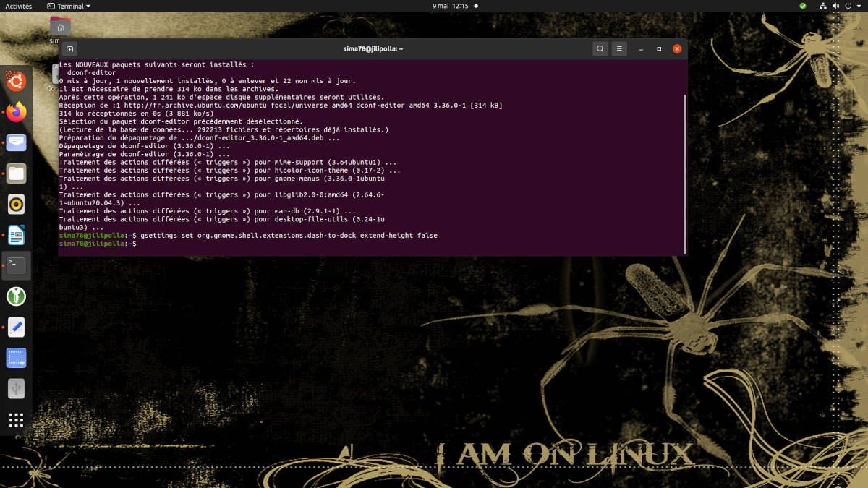Click the terminal search icon
The width and height of the screenshot is (868, 488).
click(600, 49)
